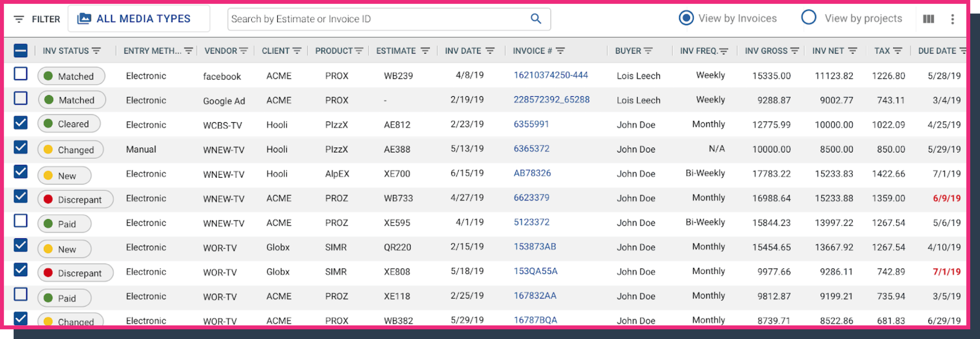The image size is (980, 339).
Task: Check the facebook Matched row checkbox
Action: [20, 74]
